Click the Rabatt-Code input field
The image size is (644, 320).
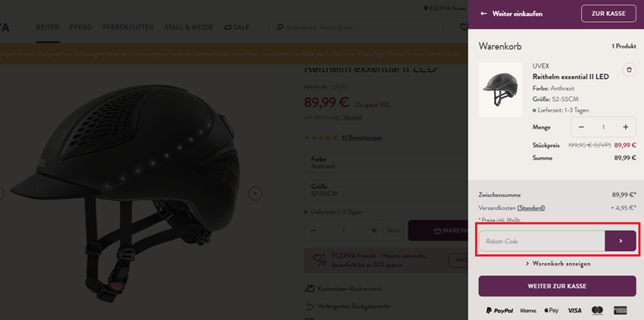pos(542,241)
